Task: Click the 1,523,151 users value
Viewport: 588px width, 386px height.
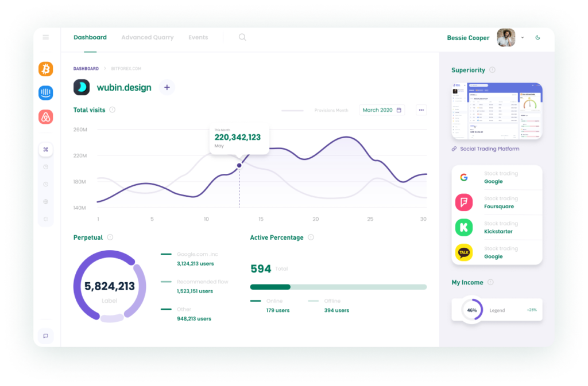Action: pyautogui.click(x=195, y=291)
